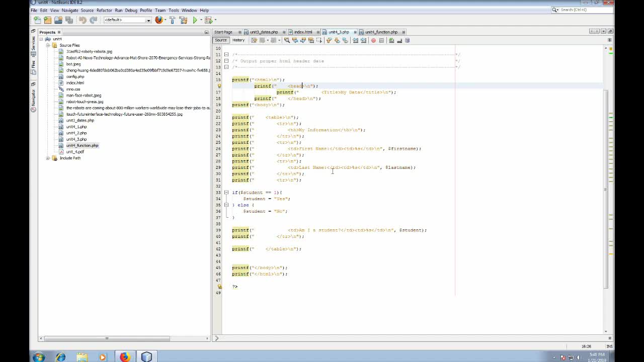Click Shift Line Right icon
This screenshot has height=362, width=644.
(x=363, y=40)
